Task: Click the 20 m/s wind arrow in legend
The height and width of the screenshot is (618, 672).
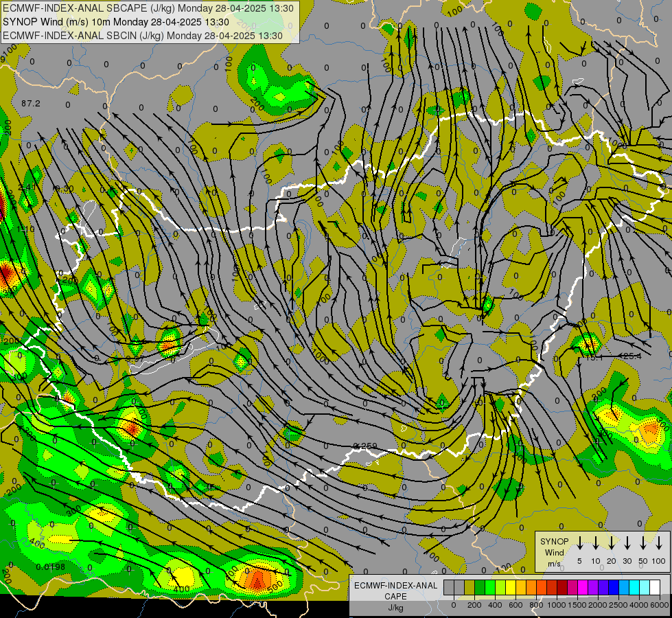Action: click(x=612, y=543)
